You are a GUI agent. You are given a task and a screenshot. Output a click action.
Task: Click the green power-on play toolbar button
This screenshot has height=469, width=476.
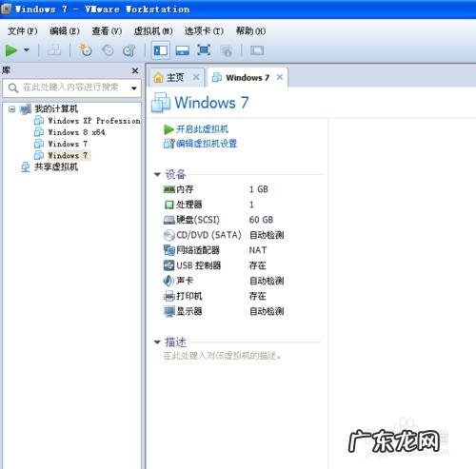(x=11, y=50)
